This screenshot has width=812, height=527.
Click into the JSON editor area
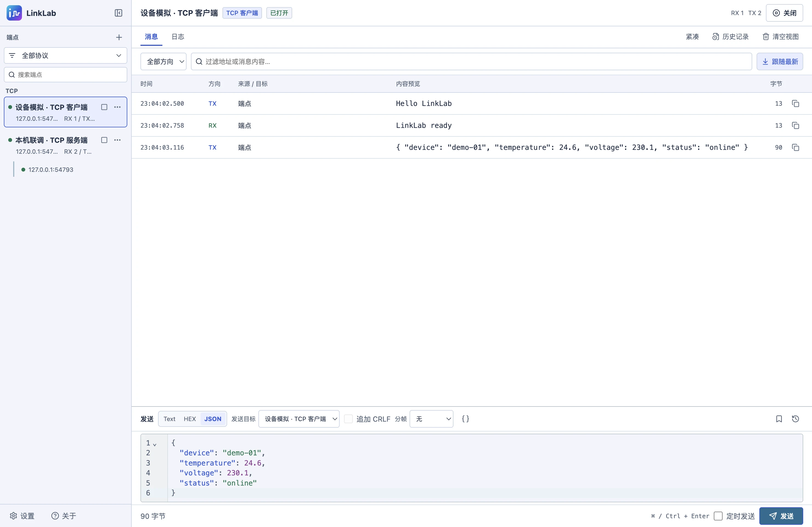pyautogui.click(x=485, y=468)
